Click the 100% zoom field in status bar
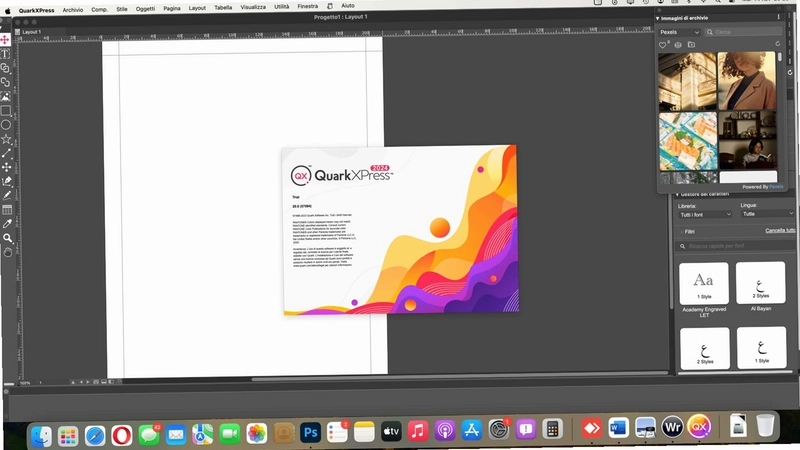The image size is (800, 450). click(x=24, y=383)
